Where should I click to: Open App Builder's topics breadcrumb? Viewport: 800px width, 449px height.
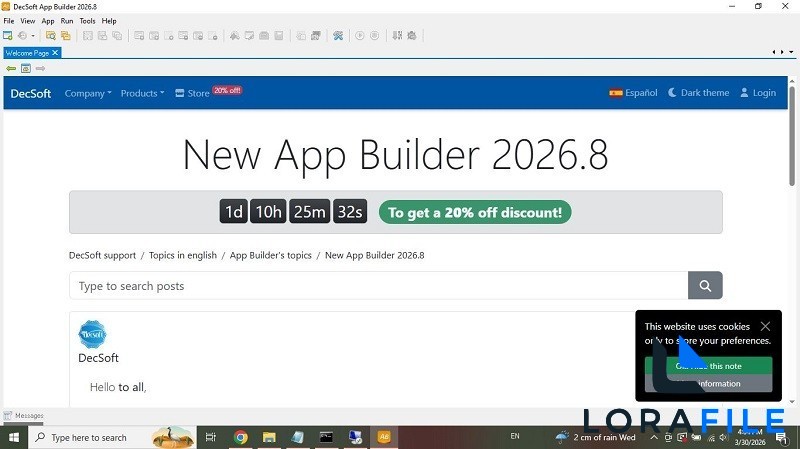(x=270, y=255)
